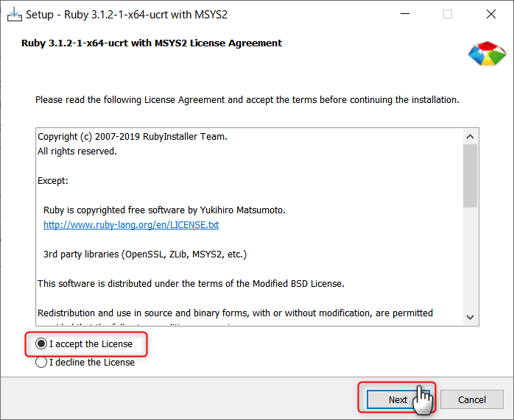This screenshot has height=420, width=514.
Task: Click the "Except:" line in license
Action: (53, 181)
